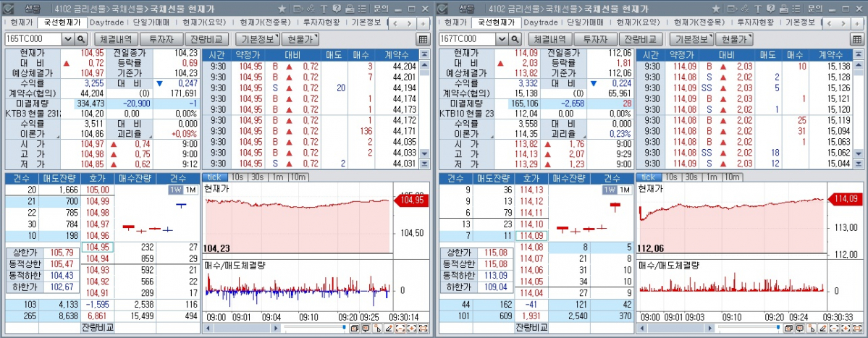The height and width of the screenshot is (338, 868).
Task: Open the 현물가 dropdown button in right window
Action: tap(734, 39)
